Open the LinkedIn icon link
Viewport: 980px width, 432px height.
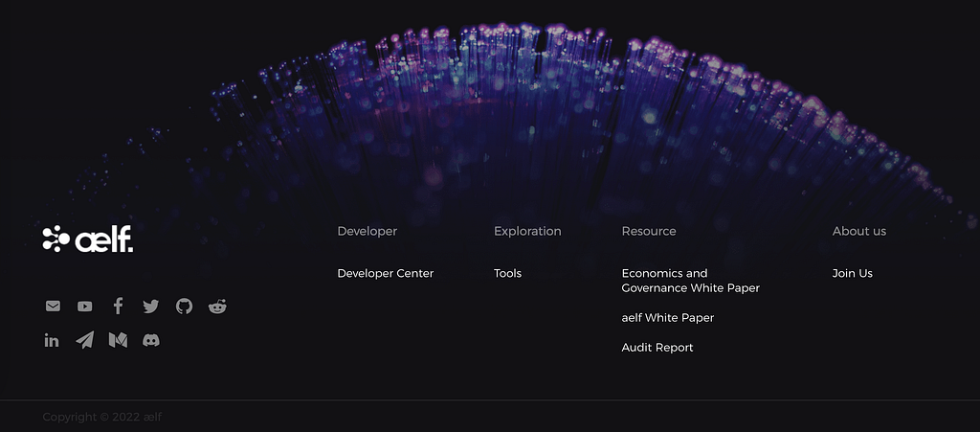click(x=52, y=340)
